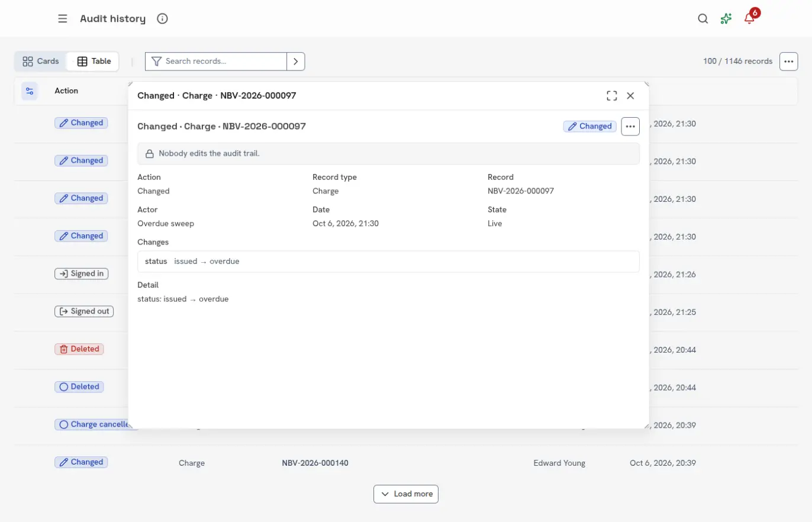Click the Nobody edits the audit trail notice
The image size is (812, 522).
[x=388, y=153]
